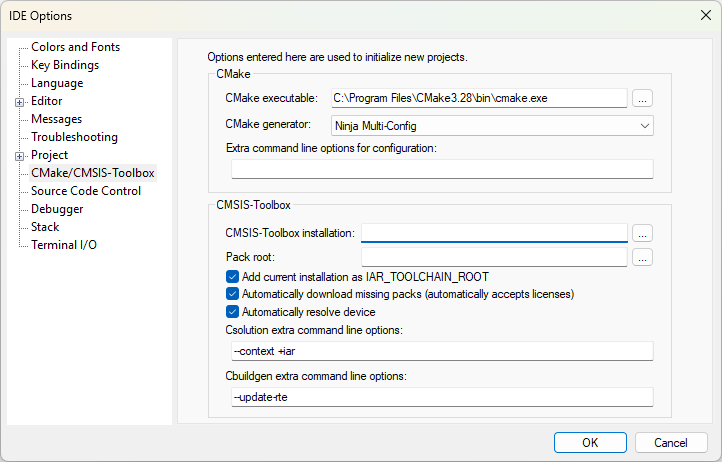Open the CMake generator dropdown

coord(644,125)
